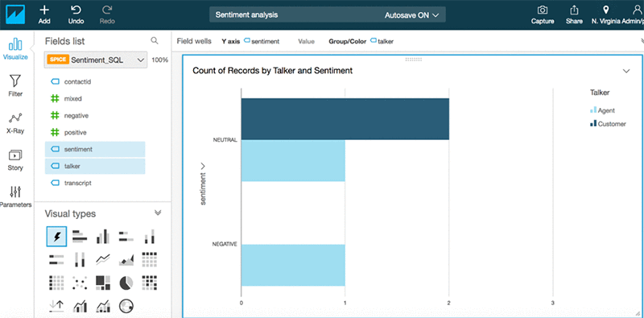Viewport: 644px width, 318px height.
Task: Select the mixed field
Action: (95, 98)
